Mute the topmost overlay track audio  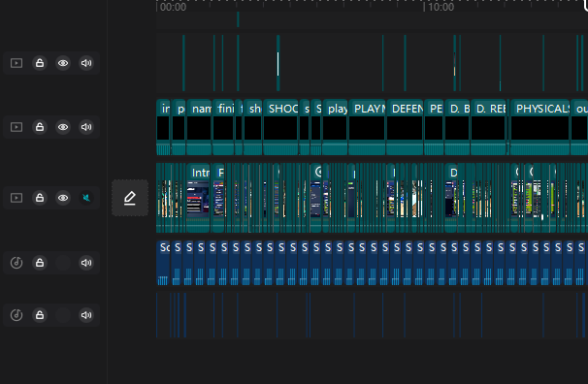click(86, 63)
